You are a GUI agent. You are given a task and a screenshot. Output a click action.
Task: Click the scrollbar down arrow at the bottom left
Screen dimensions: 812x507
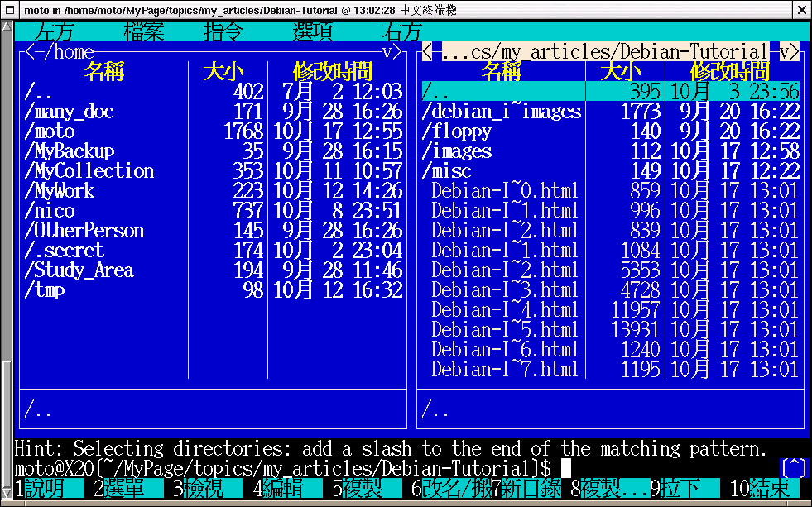point(7,493)
